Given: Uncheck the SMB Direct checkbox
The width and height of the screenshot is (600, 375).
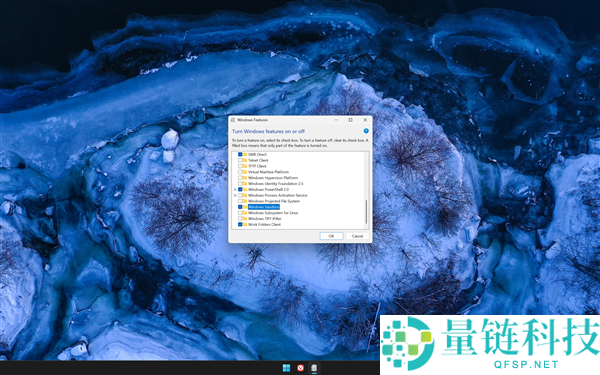Looking at the screenshot, I should coord(240,154).
